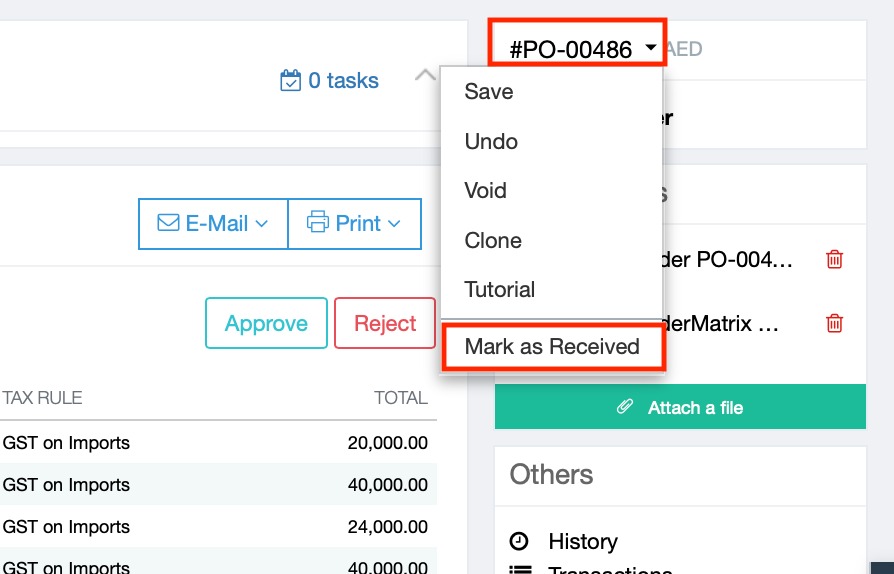
Task: Collapse the panel with the up chevron
Action: (425, 77)
